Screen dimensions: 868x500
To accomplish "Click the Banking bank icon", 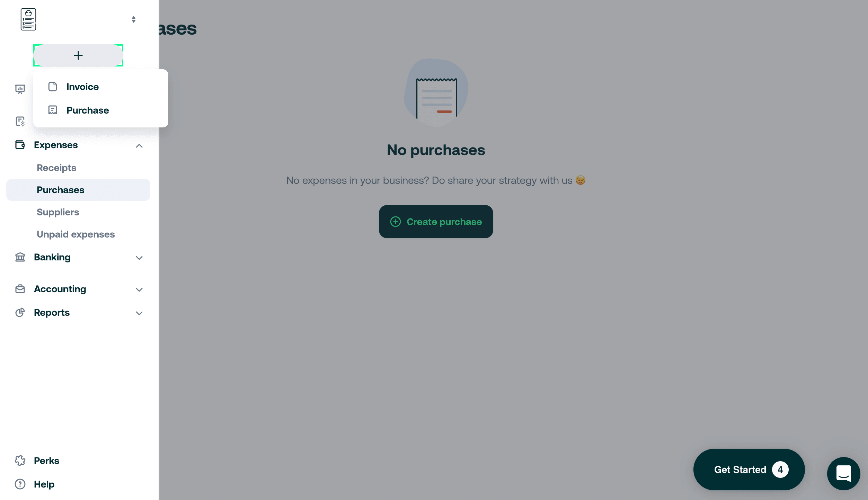I will tap(20, 257).
